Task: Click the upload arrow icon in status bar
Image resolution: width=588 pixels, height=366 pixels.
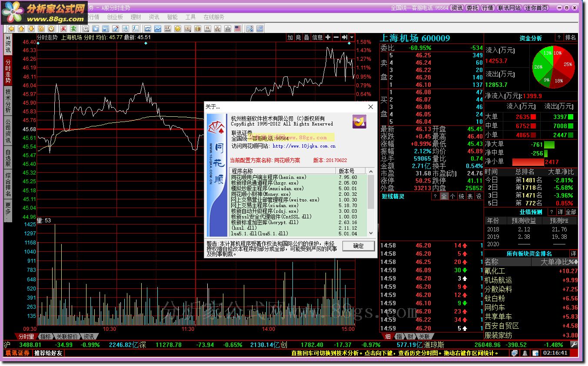Action: pos(535,353)
